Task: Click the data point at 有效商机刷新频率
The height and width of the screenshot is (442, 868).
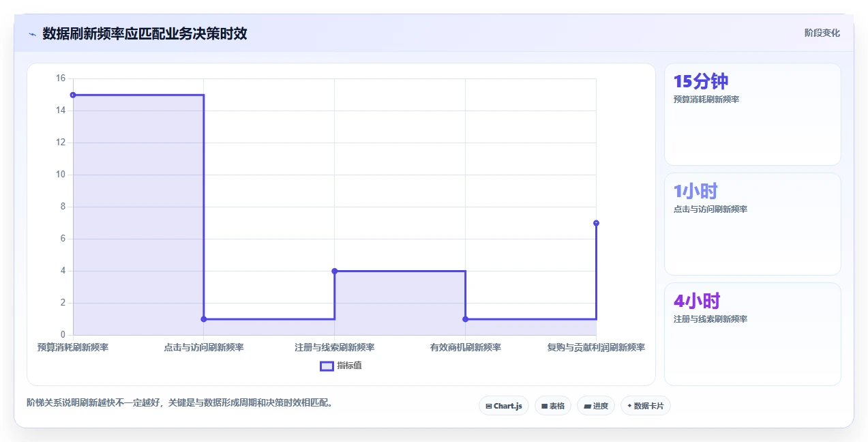Action: pos(466,319)
